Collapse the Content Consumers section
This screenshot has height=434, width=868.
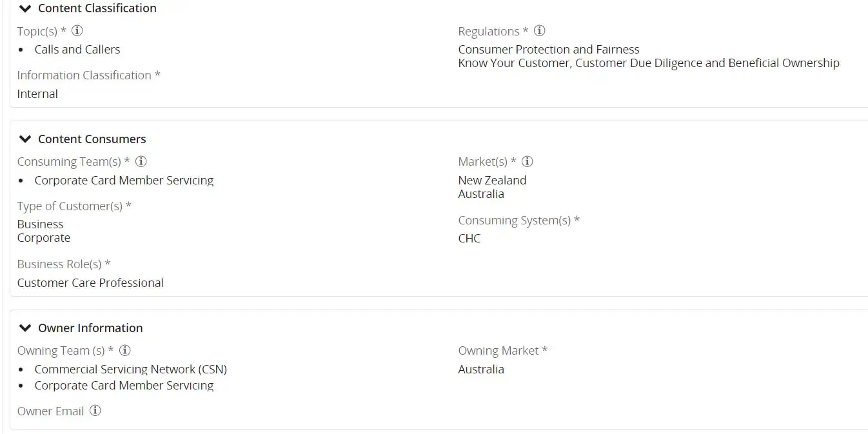click(x=25, y=139)
